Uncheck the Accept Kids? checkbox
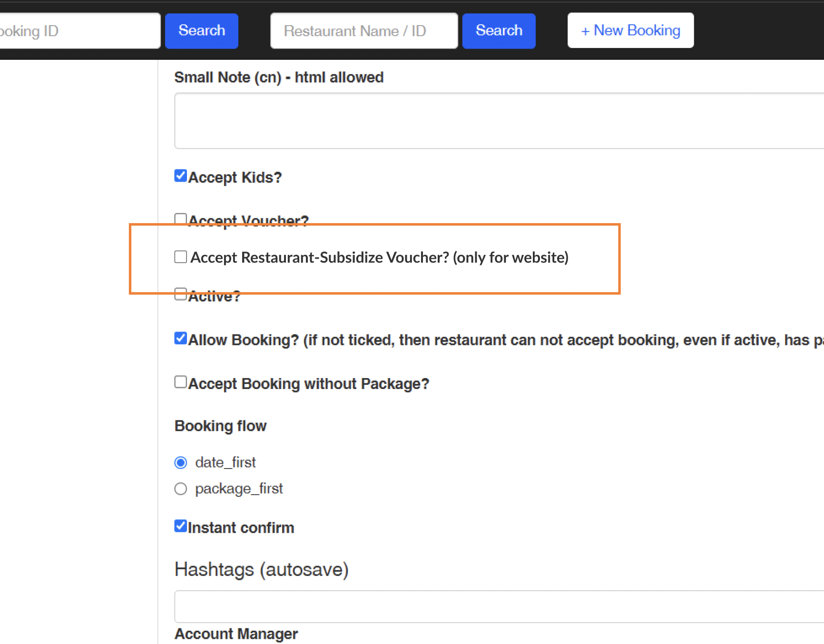The width and height of the screenshot is (824, 644). pos(180,176)
